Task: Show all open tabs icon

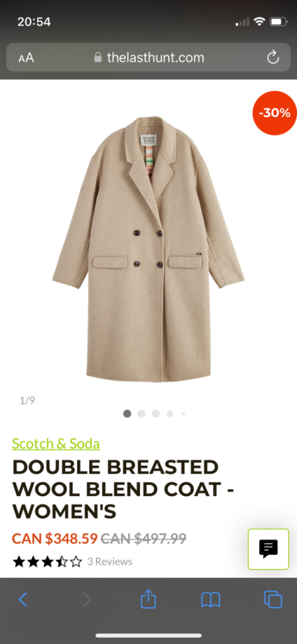Action: pos(273,599)
